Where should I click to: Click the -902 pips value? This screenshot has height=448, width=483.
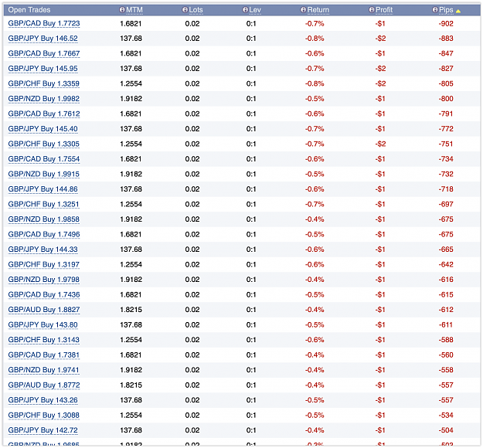coord(446,24)
